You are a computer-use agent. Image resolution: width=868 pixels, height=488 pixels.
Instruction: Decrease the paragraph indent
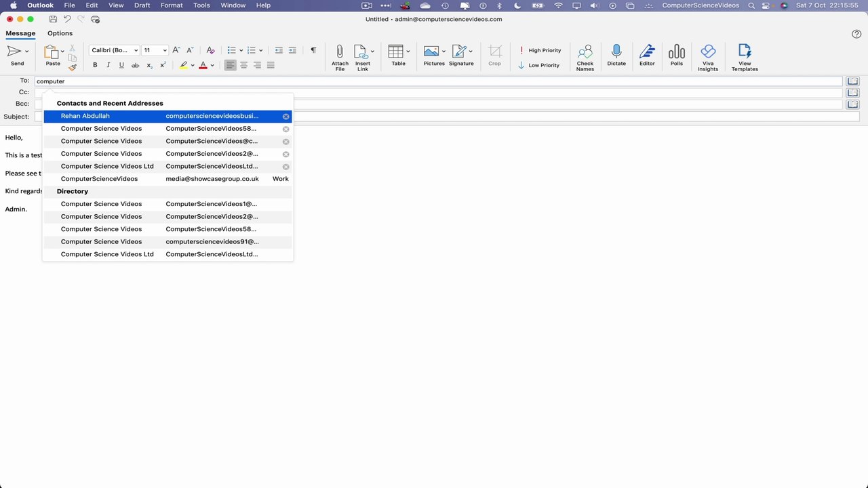pos(279,50)
